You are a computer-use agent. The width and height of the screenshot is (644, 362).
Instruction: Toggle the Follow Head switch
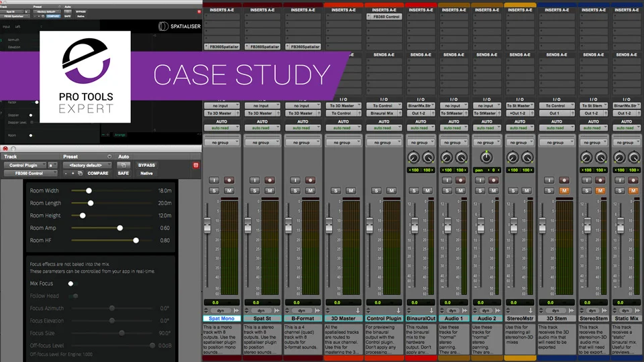coord(74,296)
